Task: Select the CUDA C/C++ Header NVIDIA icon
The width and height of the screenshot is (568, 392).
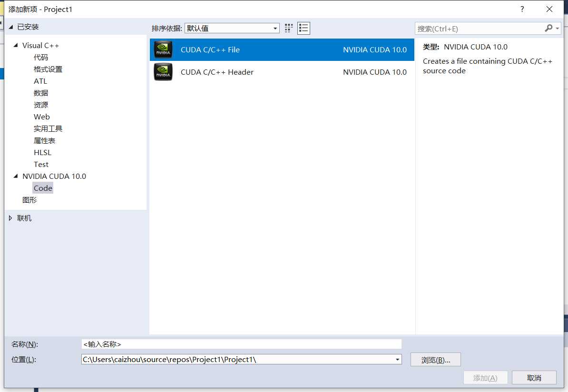Action: (163, 72)
